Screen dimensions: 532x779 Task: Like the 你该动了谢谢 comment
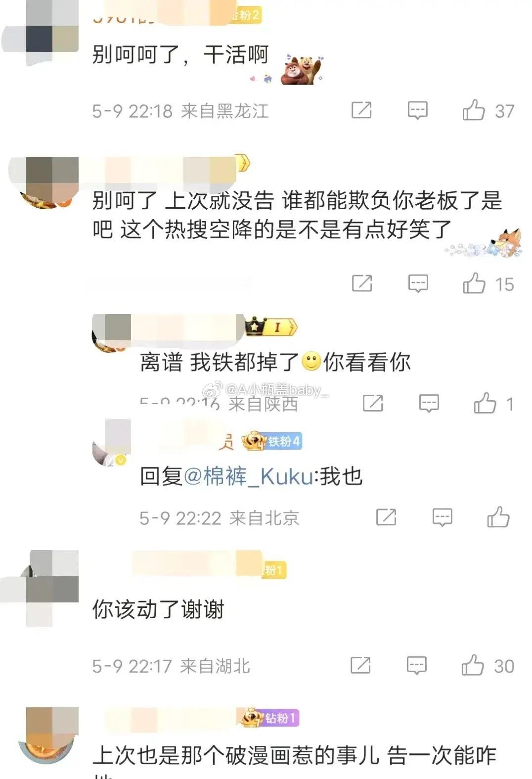[x=473, y=665]
